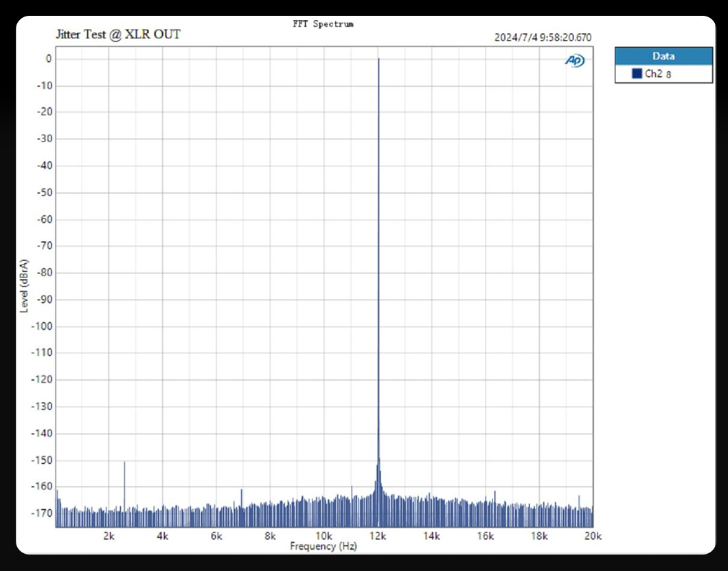This screenshot has height=571, width=728.
Task: Click the Data legend header
Action: [663, 56]
